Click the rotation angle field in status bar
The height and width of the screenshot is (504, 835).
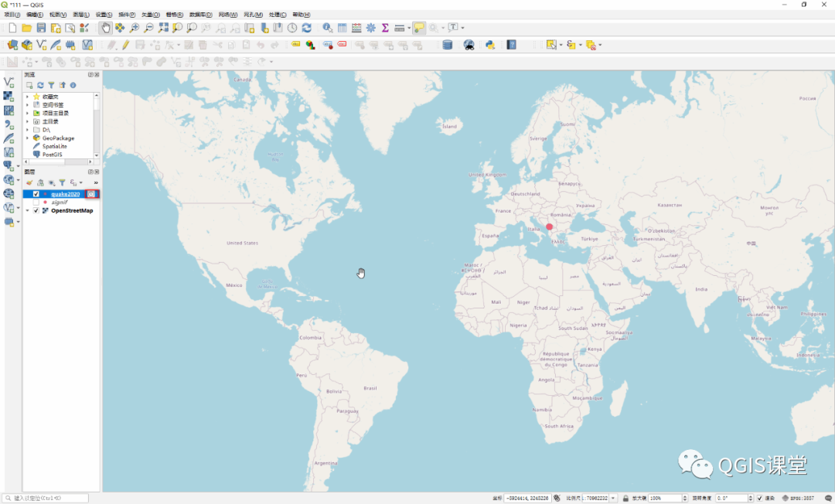731,498
